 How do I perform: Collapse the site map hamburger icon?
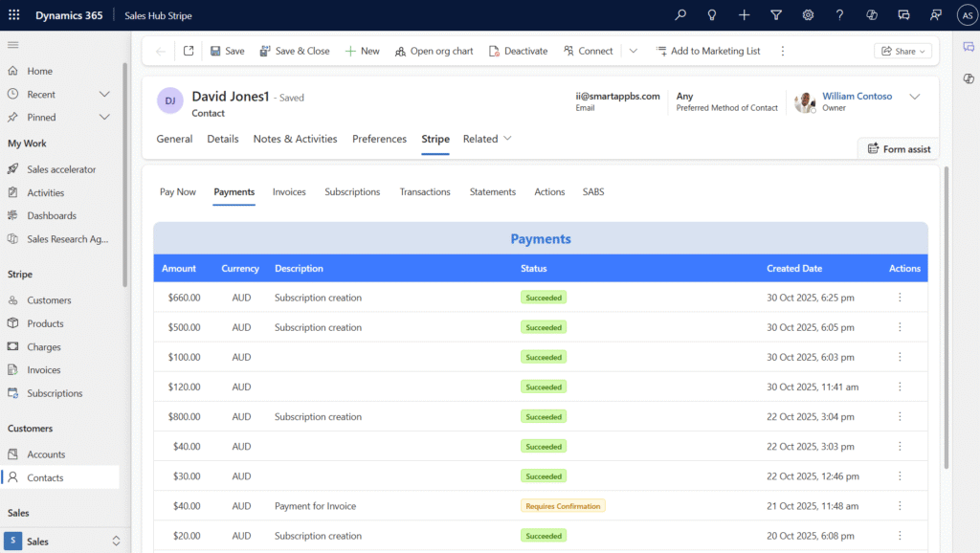pyautogui.click(x=13, y=45)
